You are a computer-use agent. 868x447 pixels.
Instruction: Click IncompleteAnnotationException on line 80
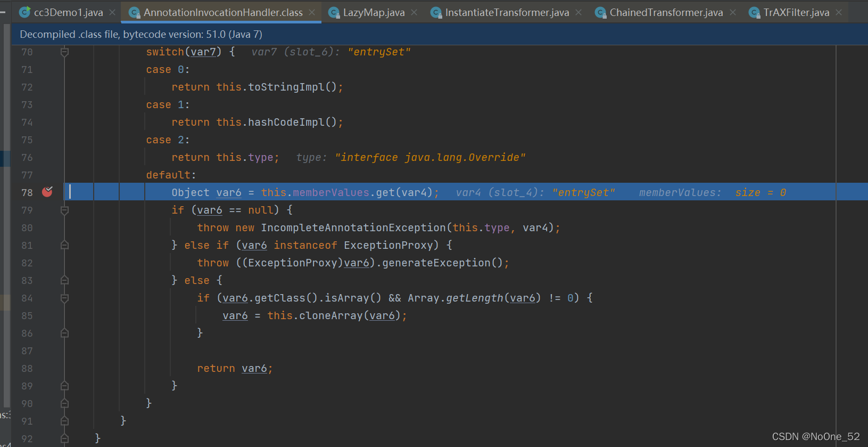[353, 227]
